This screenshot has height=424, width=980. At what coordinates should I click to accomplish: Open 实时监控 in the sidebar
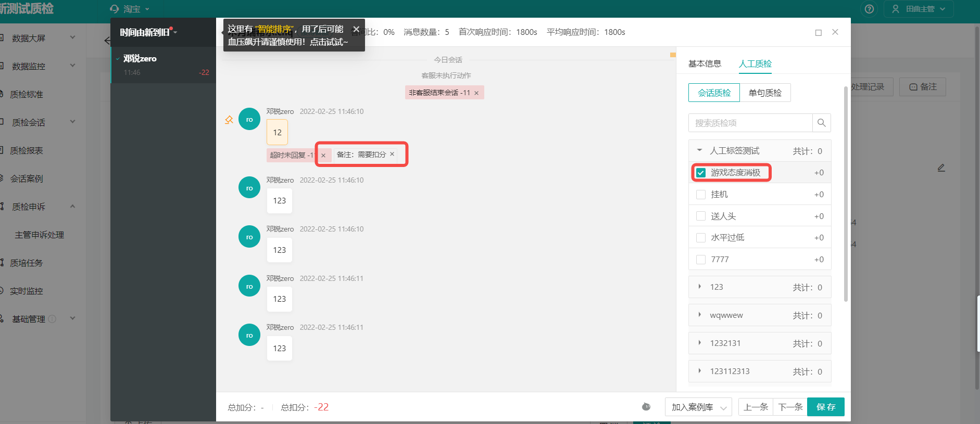pos(27,291)
